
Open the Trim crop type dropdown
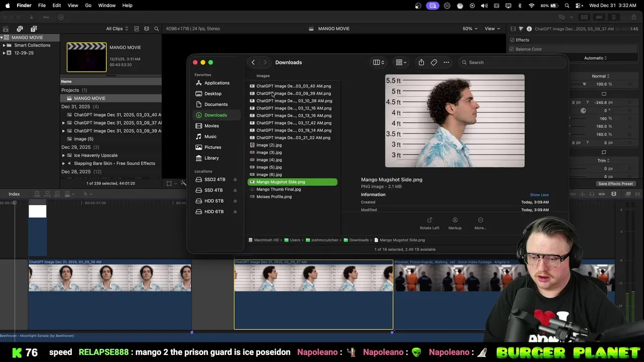602,161
